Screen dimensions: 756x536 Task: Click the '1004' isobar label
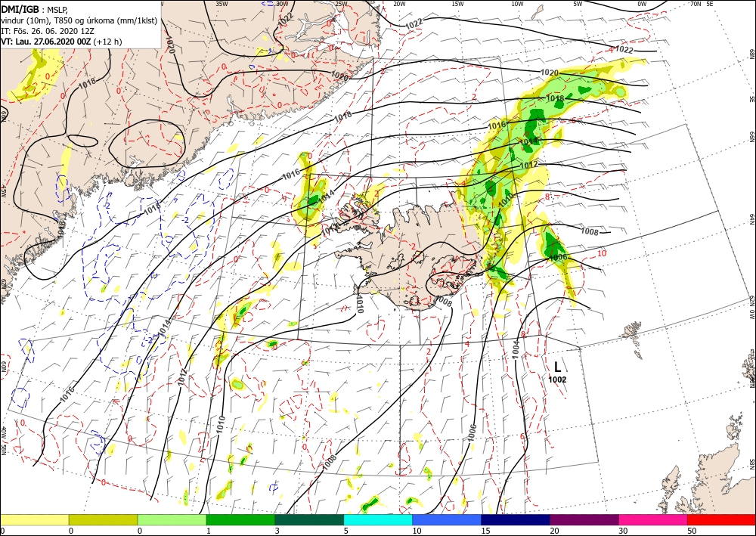(516, 349)
